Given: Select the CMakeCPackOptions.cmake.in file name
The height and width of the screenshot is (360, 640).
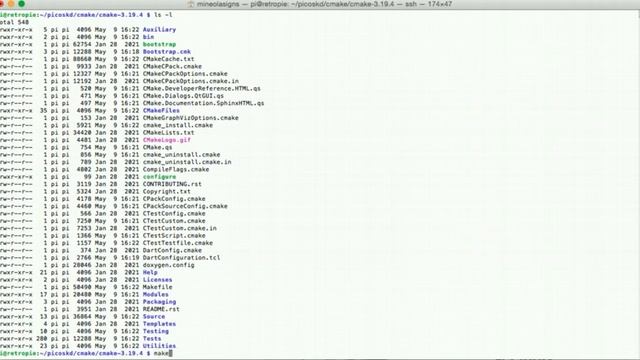Looking at the screenshot, I should click(x=191, y=81).
